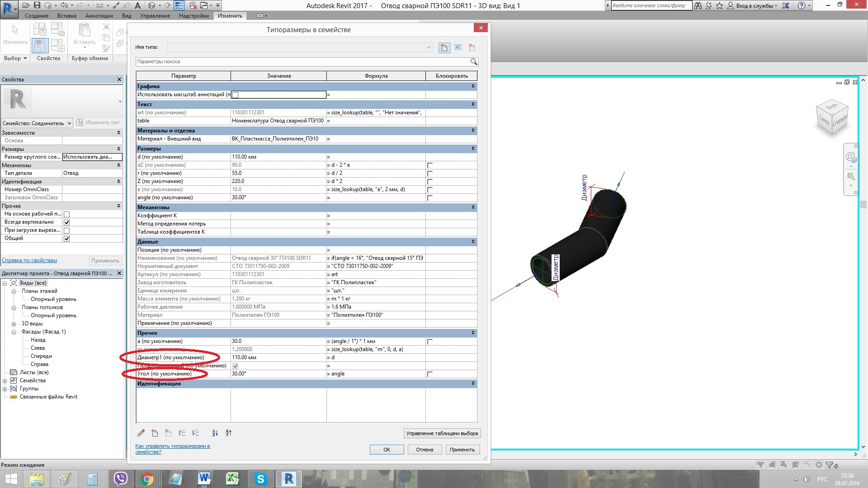Click the New type icon beside Имя типа
Viewport: 868px width, 488px height.
[x=444, y=47]
